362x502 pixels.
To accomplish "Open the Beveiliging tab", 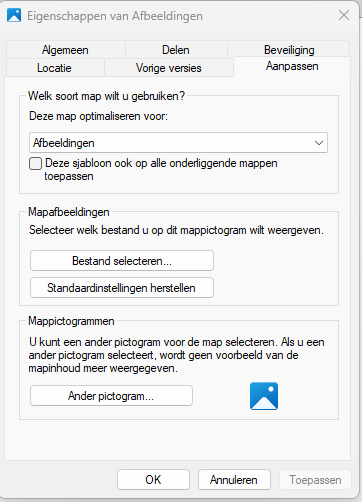I will click(x=289, y=50).
